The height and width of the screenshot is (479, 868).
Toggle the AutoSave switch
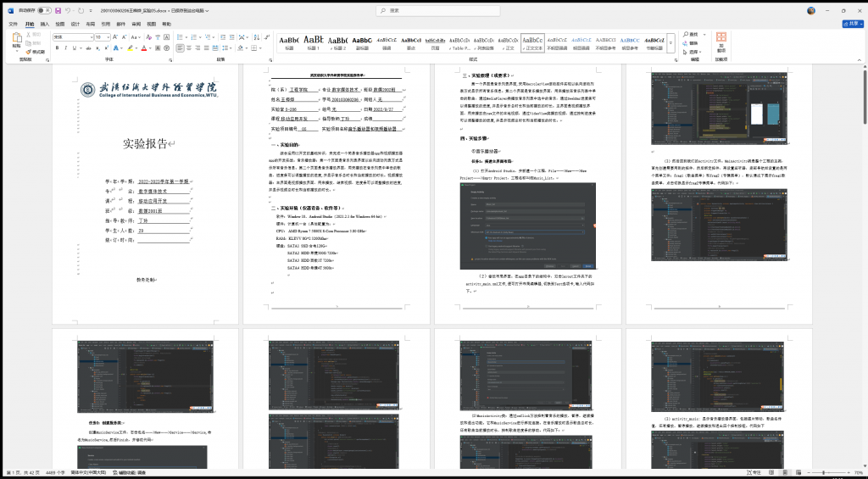[x=44, y=11]
